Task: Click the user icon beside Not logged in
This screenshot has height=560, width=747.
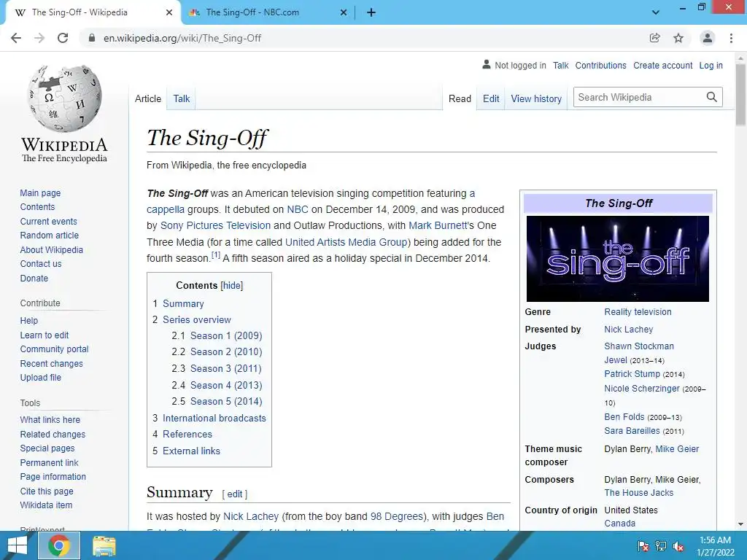Action: pyautogui.click(x=487, y=64)
